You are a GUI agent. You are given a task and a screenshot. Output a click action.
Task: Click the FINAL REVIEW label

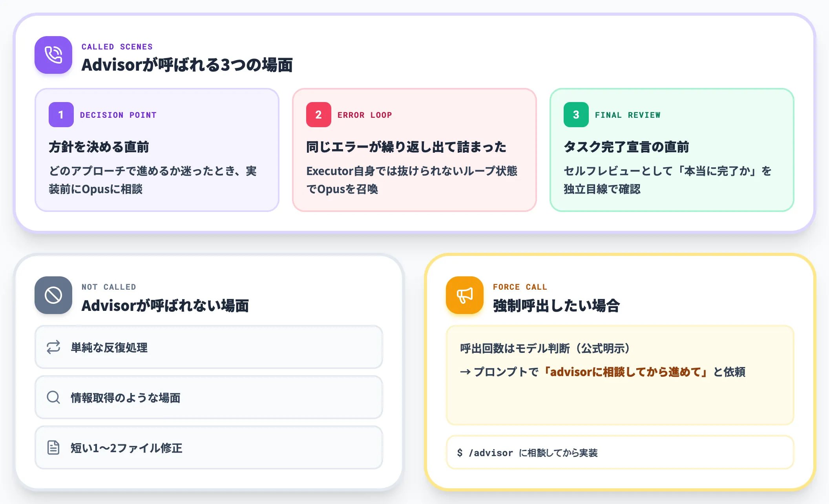tap(628, 115)
